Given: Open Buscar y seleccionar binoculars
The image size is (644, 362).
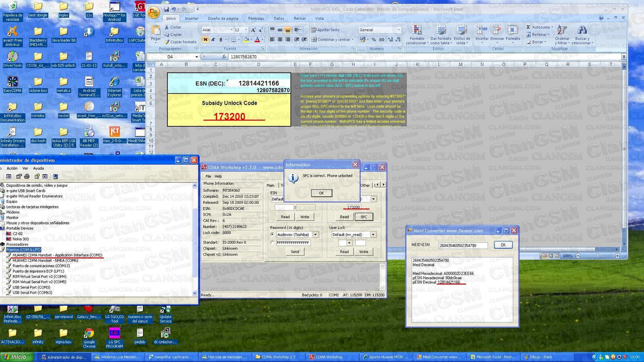Looking at the screenshot, I should point(582,35).
